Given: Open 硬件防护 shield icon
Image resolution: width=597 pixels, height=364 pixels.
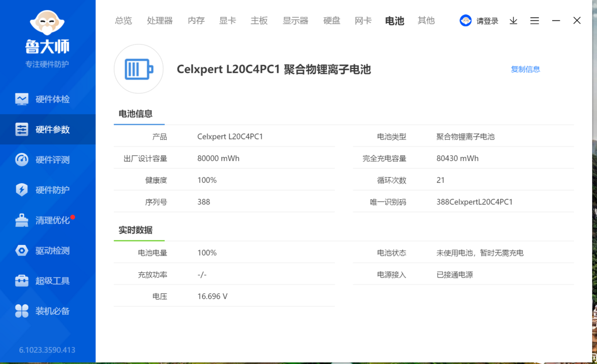Looking at the screenshot, I should click(22, 190).
